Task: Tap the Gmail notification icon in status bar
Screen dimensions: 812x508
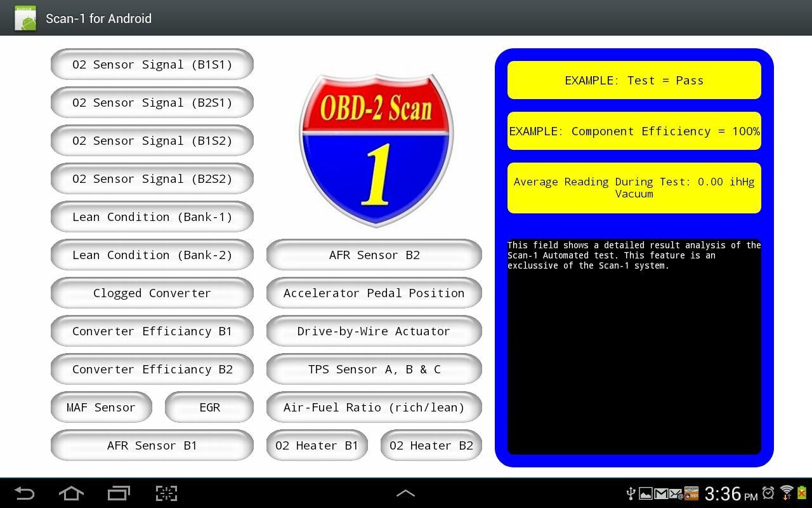Action: [662, 493]
